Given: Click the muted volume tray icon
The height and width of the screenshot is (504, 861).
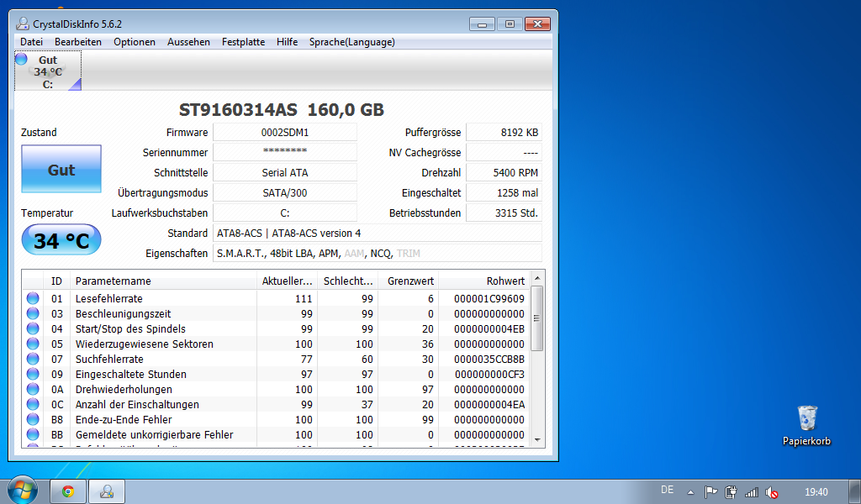Looking at the screenshot, I should 772,492.
